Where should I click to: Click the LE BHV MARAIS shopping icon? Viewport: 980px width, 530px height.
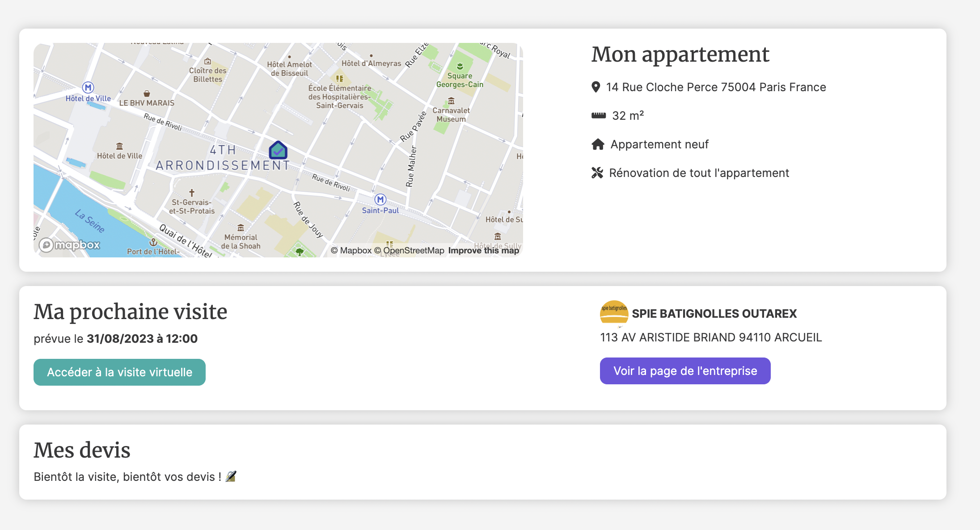coord(147,94)
